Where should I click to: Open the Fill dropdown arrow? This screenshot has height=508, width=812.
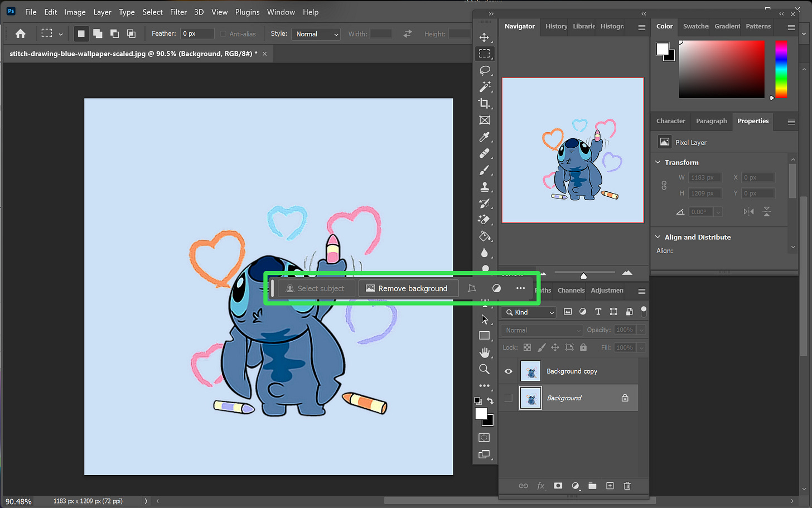tap(641, 347)
